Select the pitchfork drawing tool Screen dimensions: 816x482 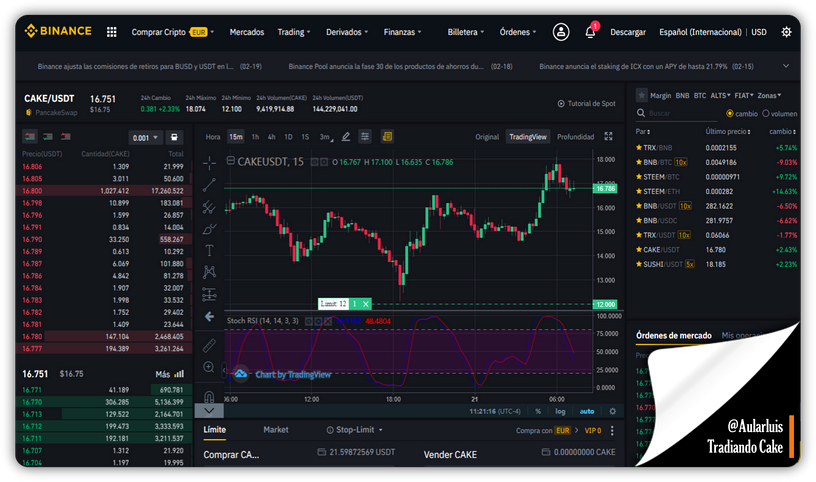coord(209,207)
